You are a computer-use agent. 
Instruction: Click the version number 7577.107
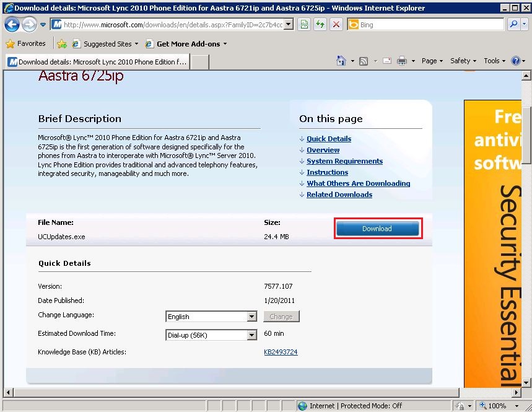278,286
